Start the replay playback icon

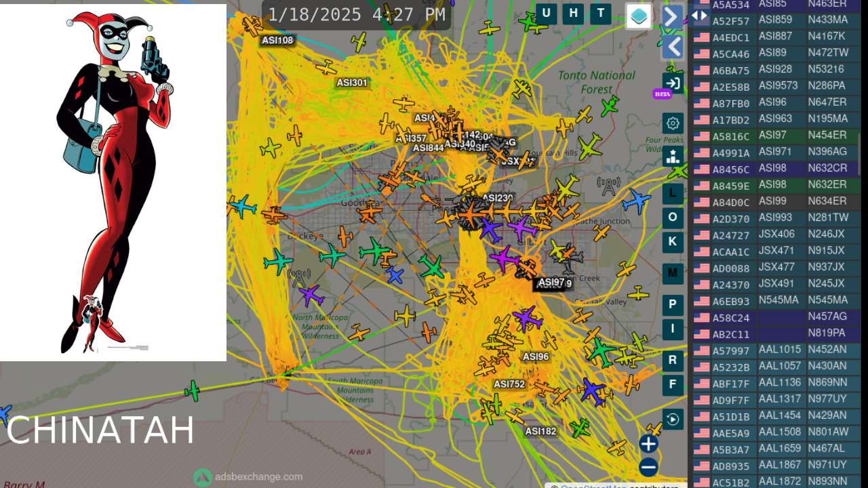[673, 420]
